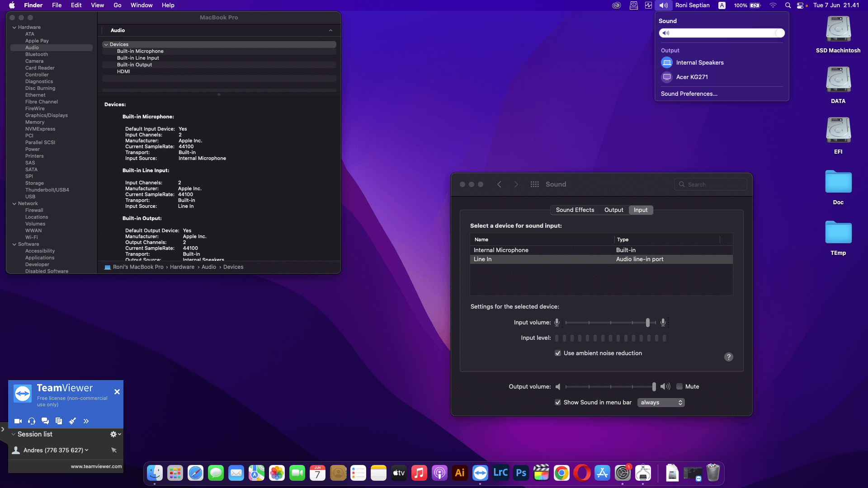Open Opera browser in the Dock

coord(582,473)
